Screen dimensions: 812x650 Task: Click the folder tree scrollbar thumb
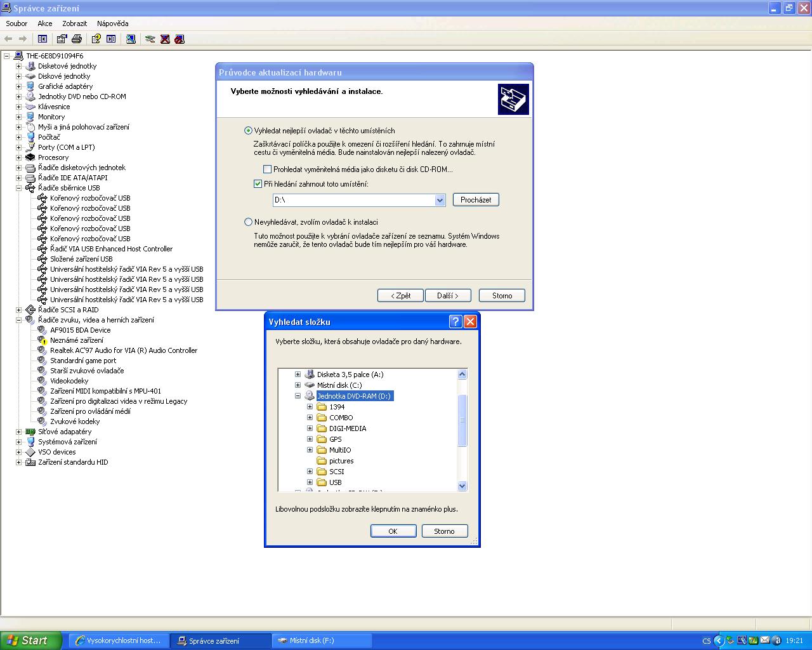tap(462, 420)
